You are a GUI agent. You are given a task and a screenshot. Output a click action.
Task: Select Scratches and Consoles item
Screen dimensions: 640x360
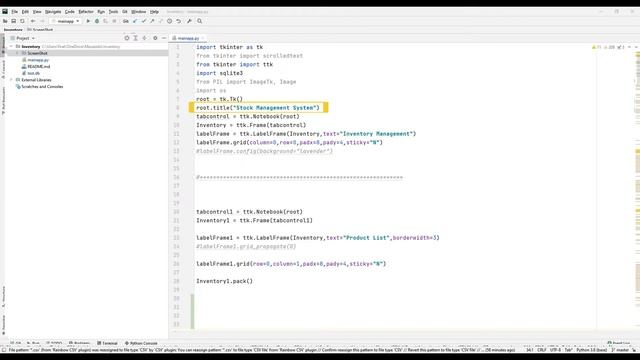[x=42, y=87]
